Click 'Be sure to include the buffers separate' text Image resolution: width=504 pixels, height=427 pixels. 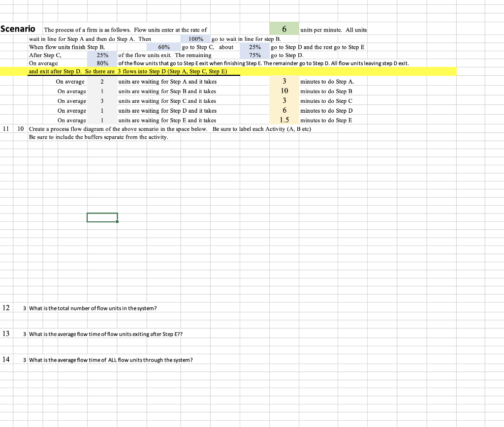[98, 137]
